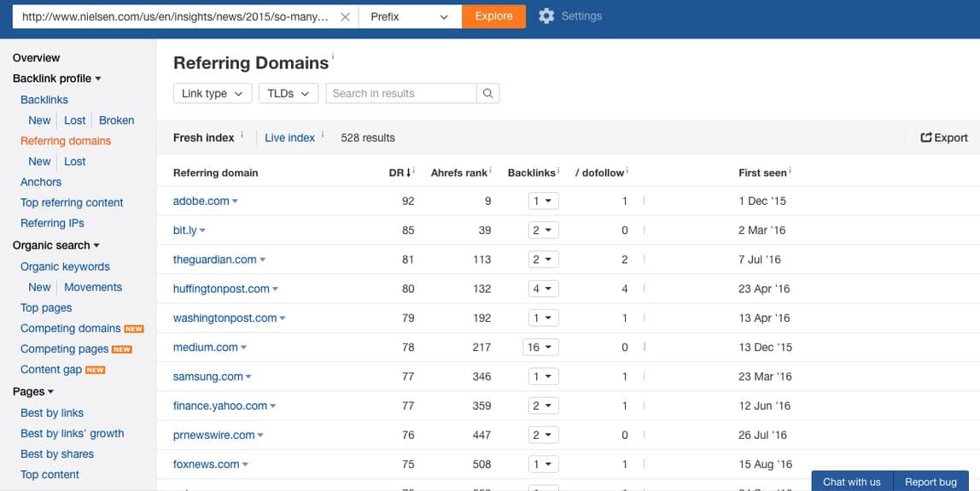Viewport: 980px width, 491px height.
Task: Open the Link type filter dropdown
Action: 213,94
